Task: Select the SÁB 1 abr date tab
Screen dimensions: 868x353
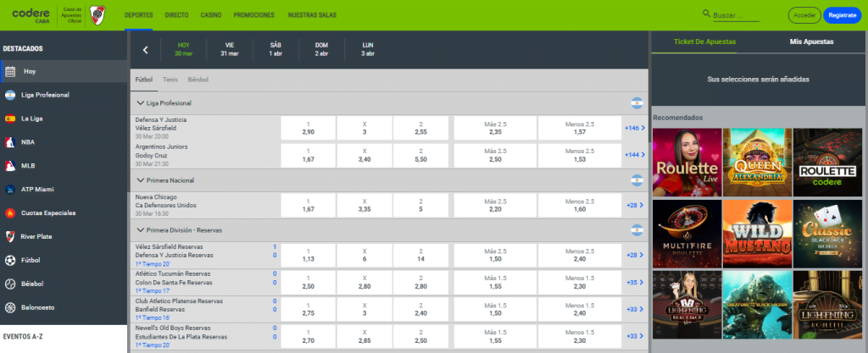Action: [275, 50]
